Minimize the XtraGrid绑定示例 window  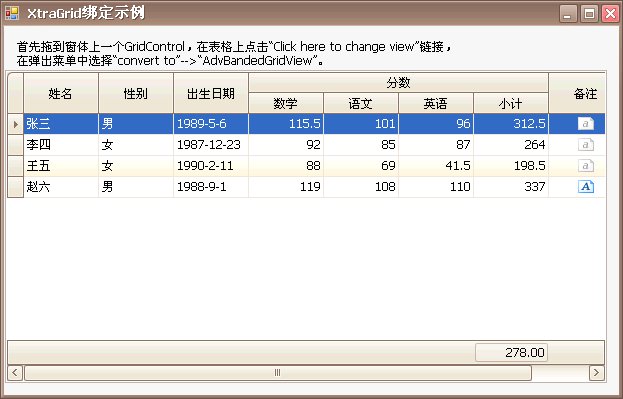(x=568, y=14)
